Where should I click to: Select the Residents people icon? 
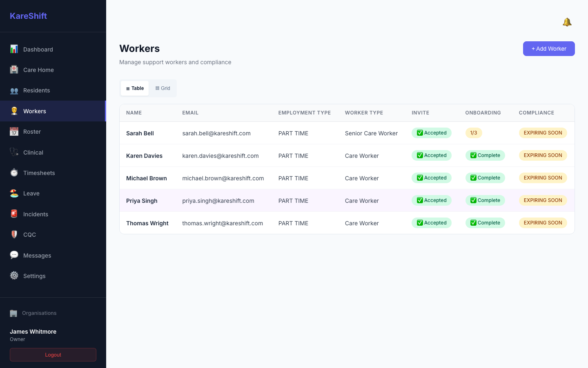(14, 90)
